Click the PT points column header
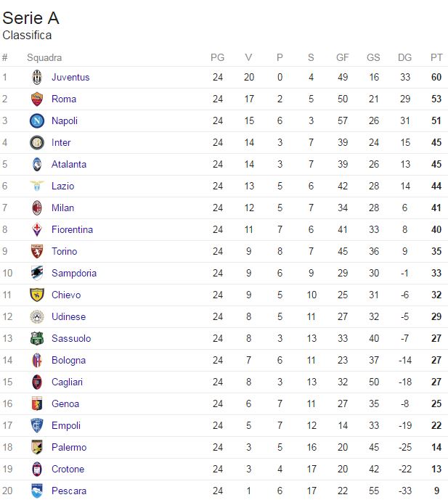Viewport: 448px width, 500px height. [436, 58]
